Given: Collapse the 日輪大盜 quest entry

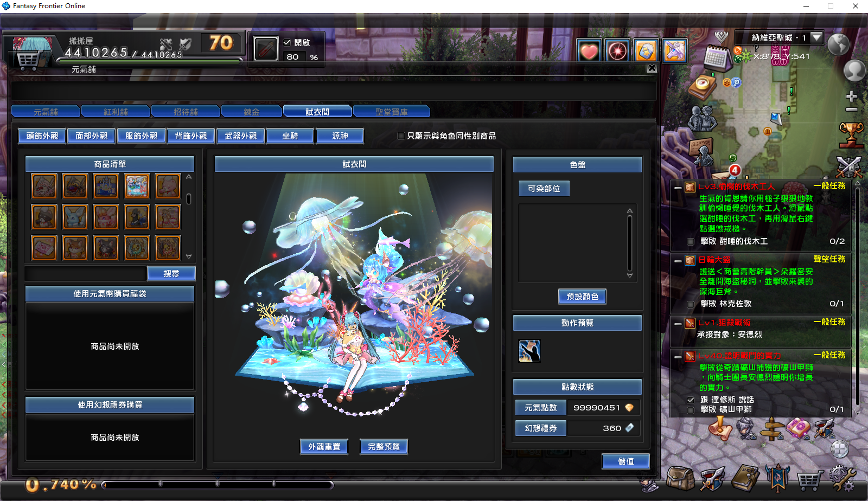Looking at the screenshot, I should click(678, 261).
